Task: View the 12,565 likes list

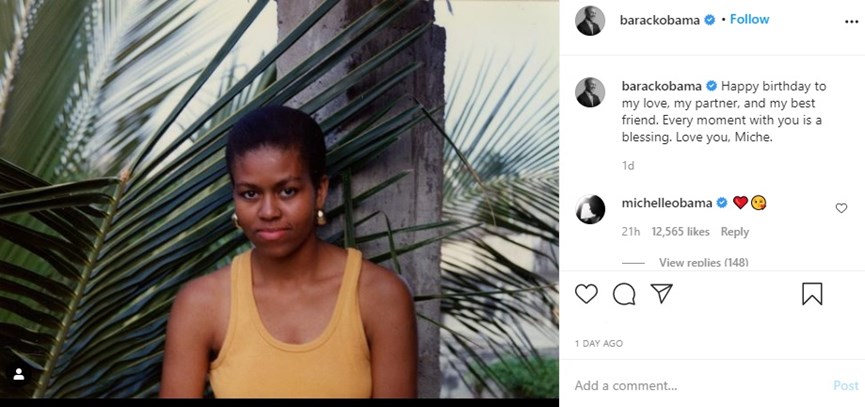Action: tap(680, 231)
